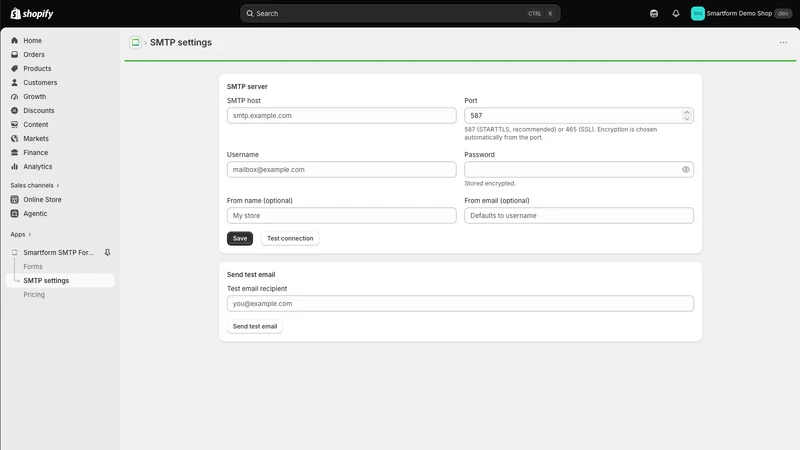Focus the Port number field
The height and width of the screenshot is (450, 800).
click(x=579, y=115)
